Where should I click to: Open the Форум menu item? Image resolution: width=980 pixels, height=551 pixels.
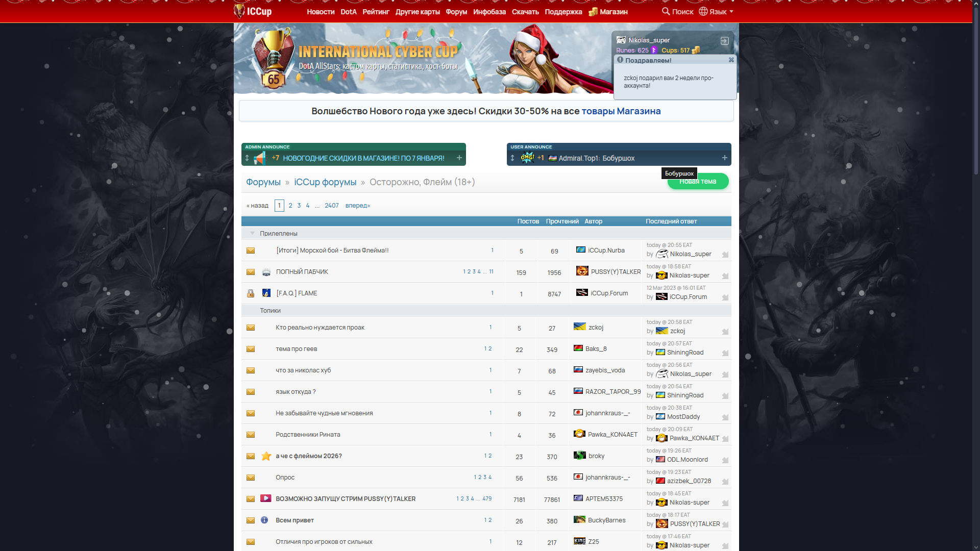(x=456, y=12)
